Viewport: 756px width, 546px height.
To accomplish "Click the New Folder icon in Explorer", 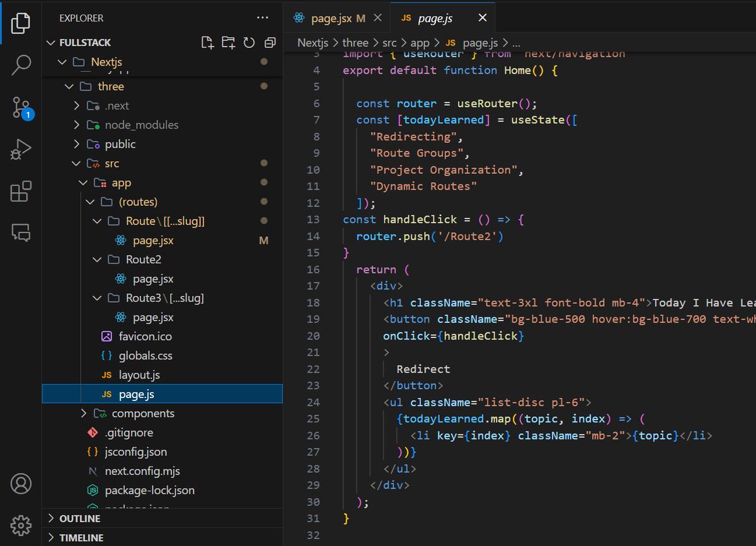I will click(x=228, y=42).
